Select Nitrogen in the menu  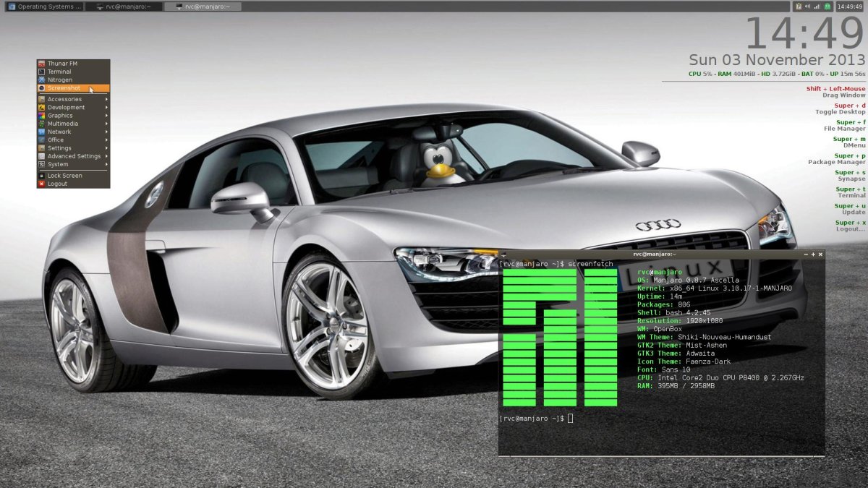[73, 80]
